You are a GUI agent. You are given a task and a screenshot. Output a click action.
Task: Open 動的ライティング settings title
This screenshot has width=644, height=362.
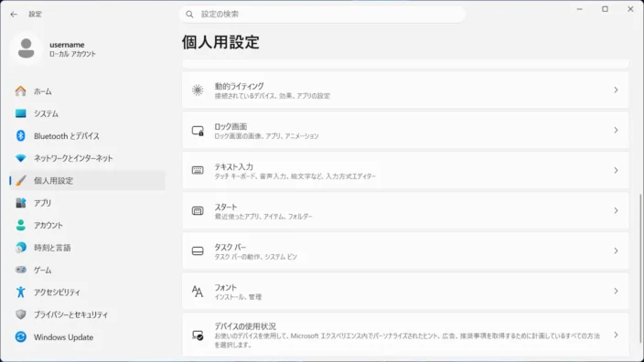coord(239,86)
